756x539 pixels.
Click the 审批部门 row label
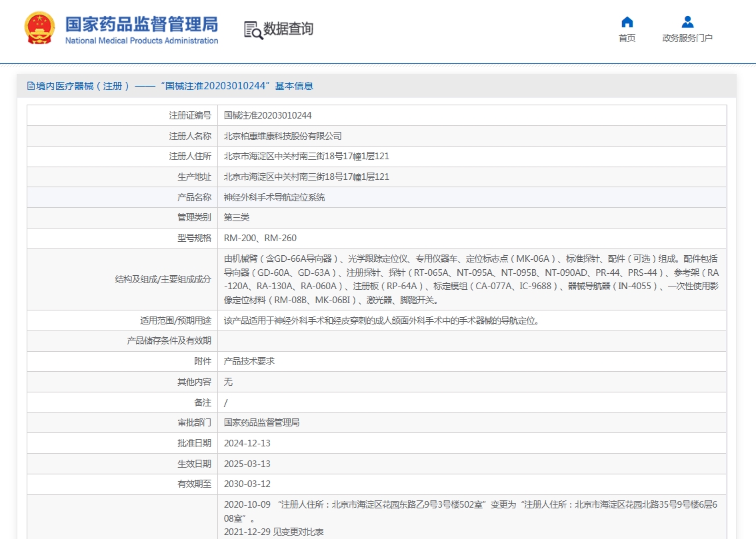(x=194, y=423)
